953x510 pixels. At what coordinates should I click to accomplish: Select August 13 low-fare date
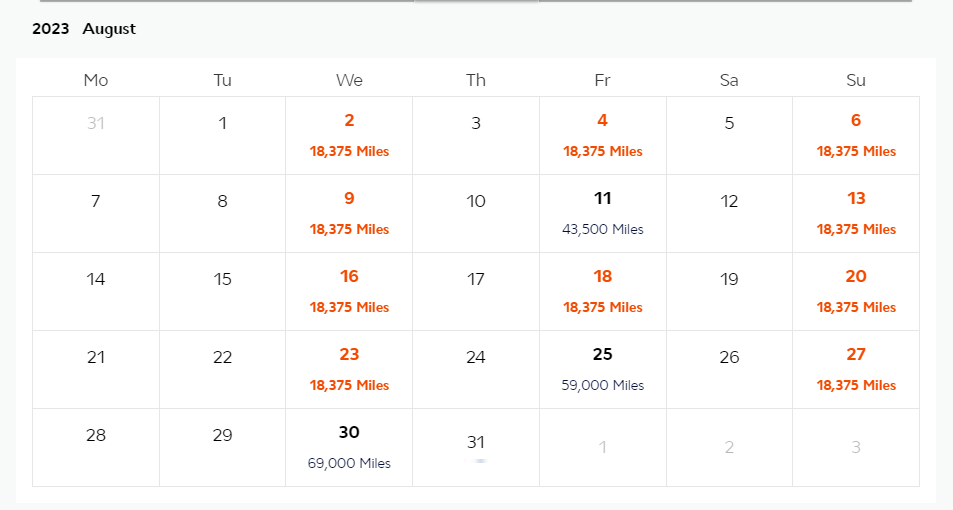856,213
